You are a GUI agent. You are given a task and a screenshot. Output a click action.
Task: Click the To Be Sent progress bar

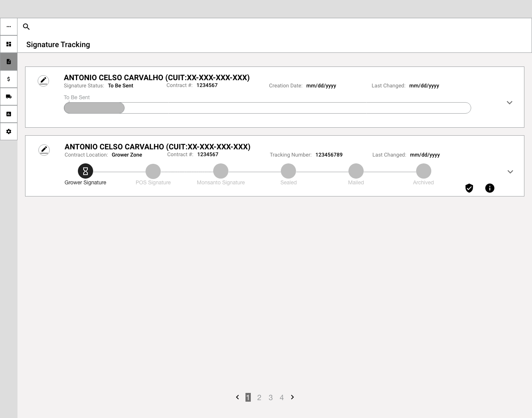(x=268, y=108)
